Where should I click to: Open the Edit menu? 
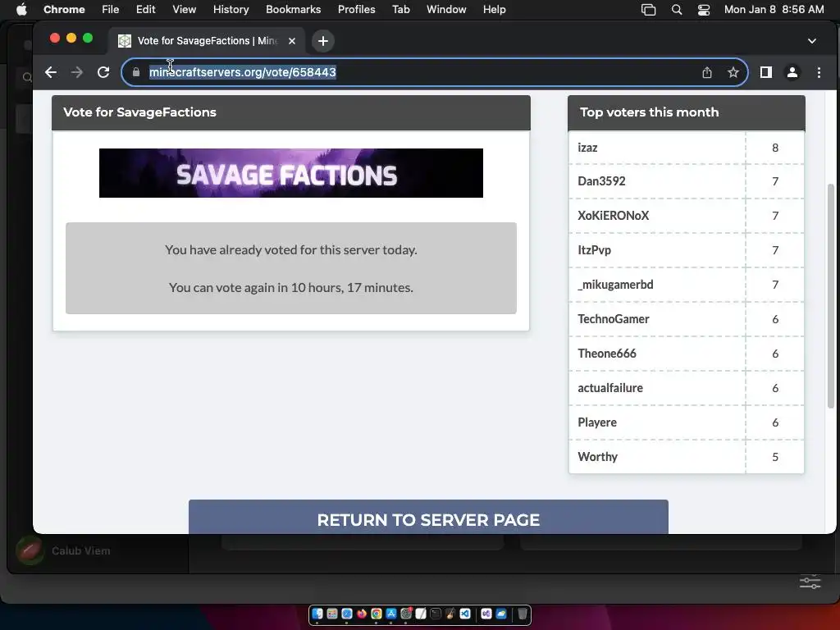click(146, 10)
